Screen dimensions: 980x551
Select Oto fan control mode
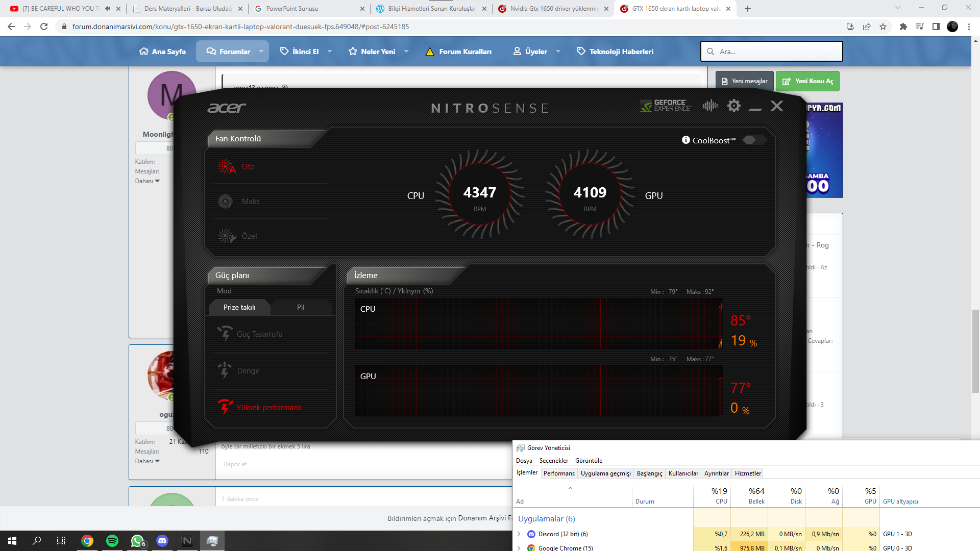[248, 167]
